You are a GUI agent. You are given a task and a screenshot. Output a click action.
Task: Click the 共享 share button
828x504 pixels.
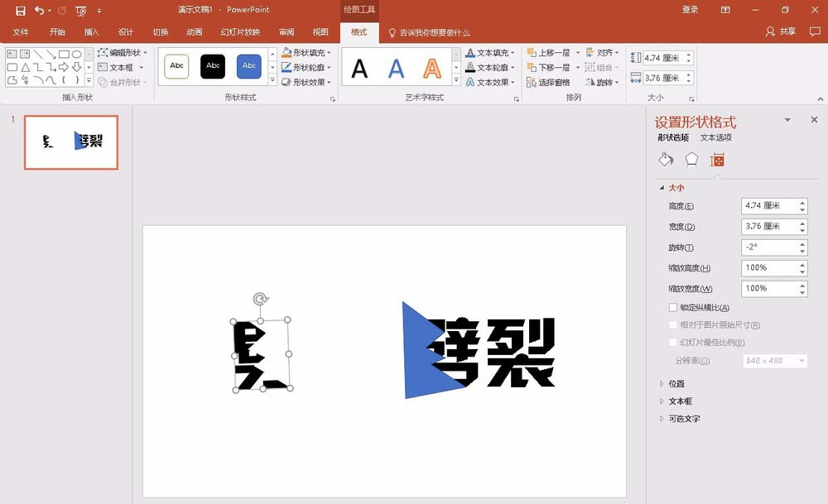781,31
